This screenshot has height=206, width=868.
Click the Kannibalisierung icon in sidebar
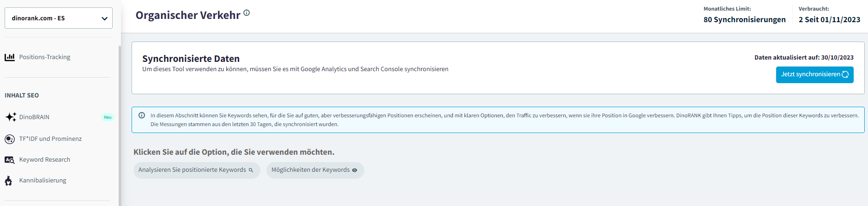pos(9,181)
